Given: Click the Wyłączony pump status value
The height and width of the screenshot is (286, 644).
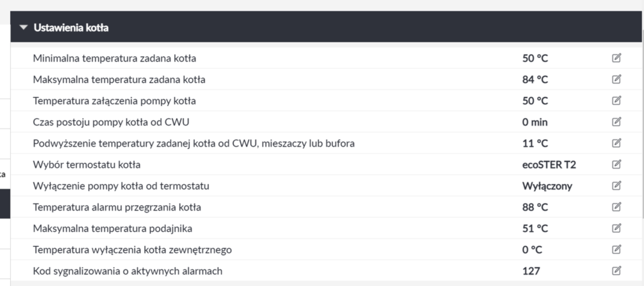Looking at the screenshot, I should tap(547, 186).
